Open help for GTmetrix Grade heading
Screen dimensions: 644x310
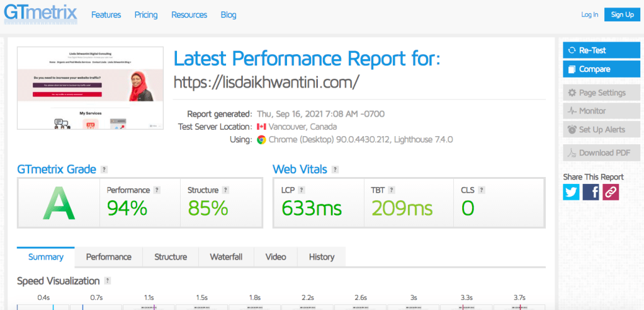105,169
